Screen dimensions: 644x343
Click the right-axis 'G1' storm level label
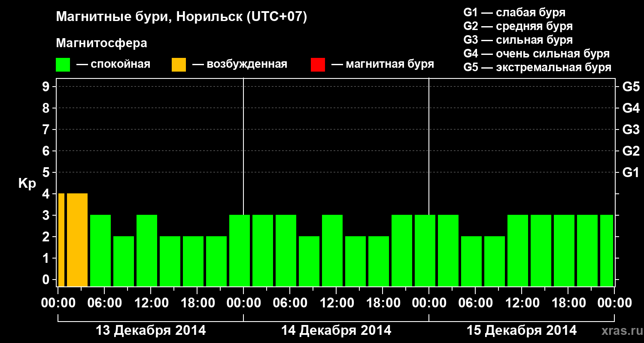tap(631, 173)
